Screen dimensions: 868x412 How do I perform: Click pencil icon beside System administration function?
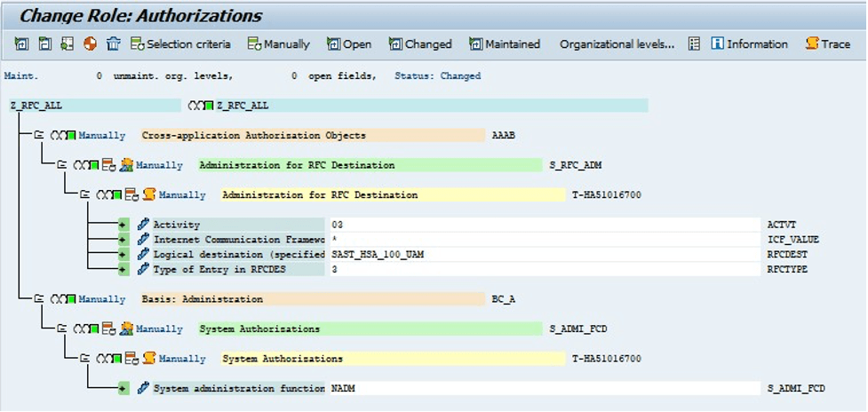(143, 388)
